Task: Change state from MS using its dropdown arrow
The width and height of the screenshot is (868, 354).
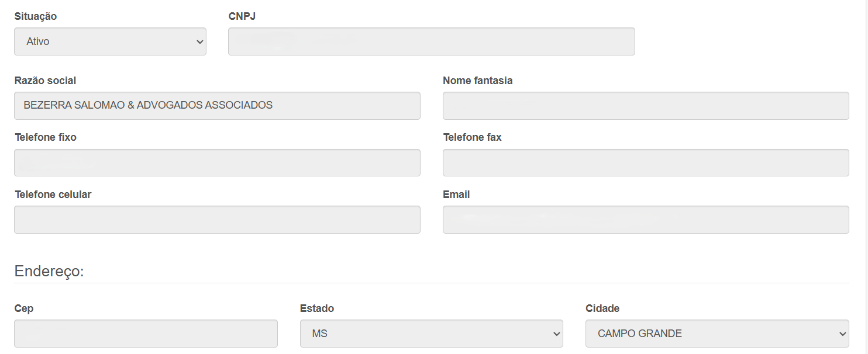Action: click(556, 333)
